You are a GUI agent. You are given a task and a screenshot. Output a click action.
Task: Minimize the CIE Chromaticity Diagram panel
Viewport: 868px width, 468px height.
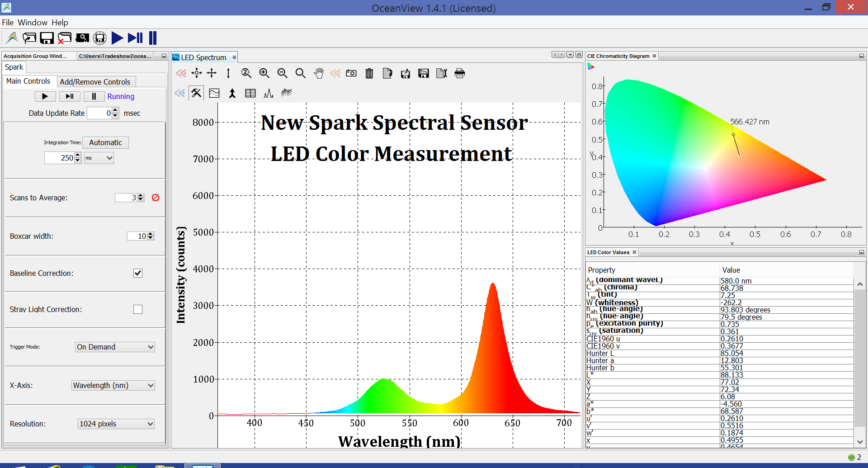tap(861, 56)
